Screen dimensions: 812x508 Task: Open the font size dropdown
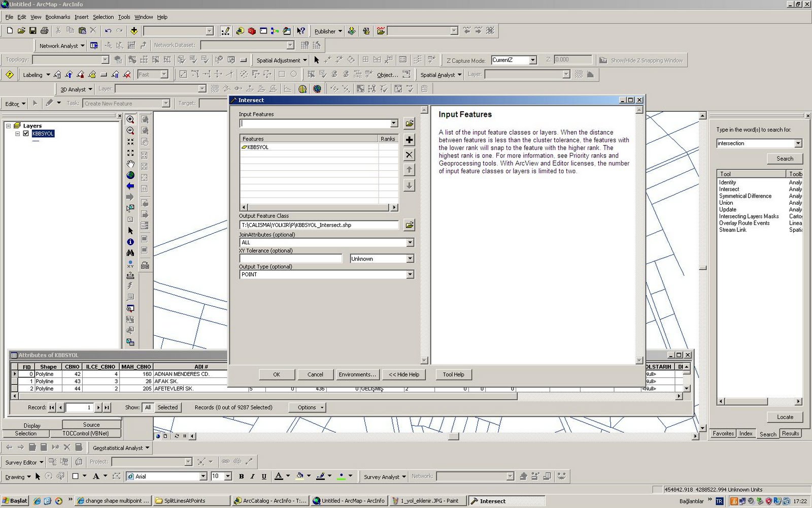(228, 477)
